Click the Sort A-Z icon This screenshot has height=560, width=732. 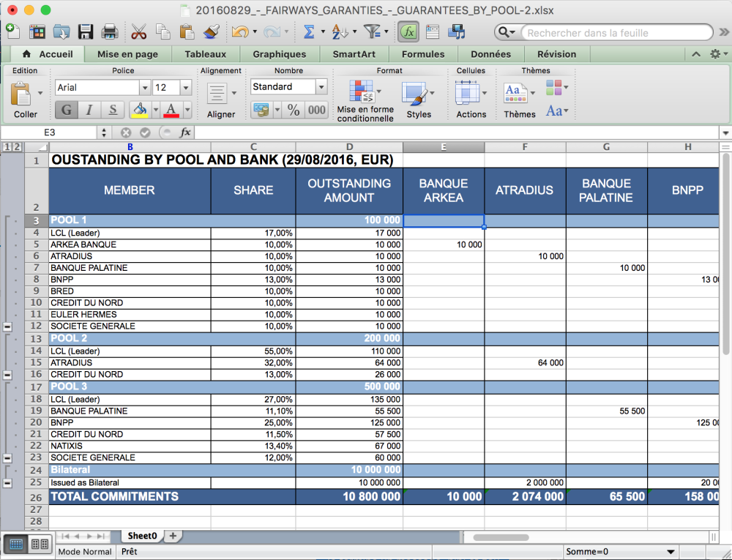click(x=340, y=31)
